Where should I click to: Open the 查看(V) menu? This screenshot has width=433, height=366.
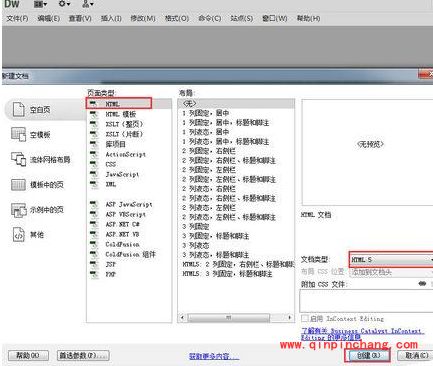[x=80, y=18]
